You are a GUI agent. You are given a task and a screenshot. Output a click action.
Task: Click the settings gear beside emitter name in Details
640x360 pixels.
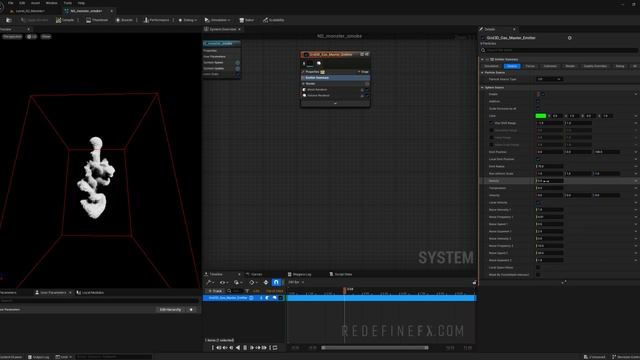(569, 38)
